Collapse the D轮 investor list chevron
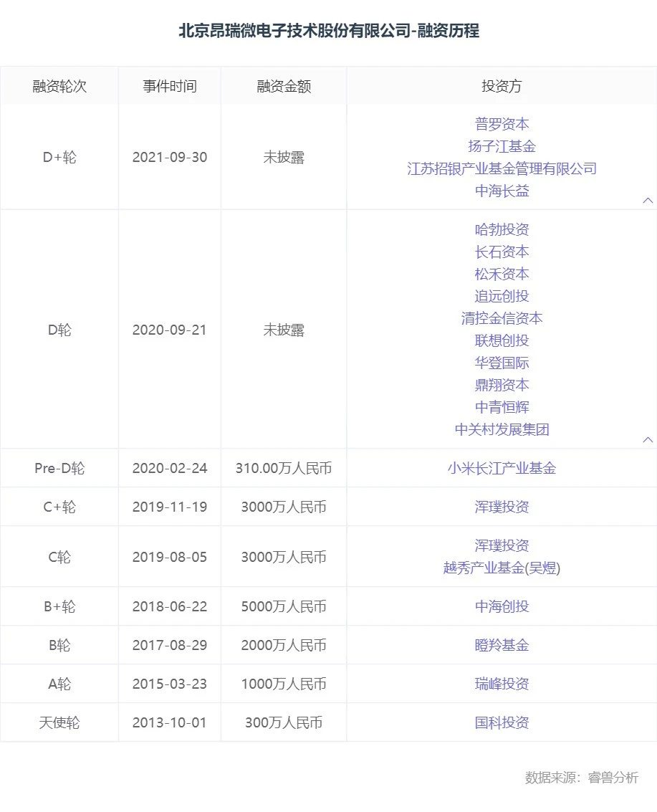The width and height of the screenshot is (657, 812). coord(648,439)
